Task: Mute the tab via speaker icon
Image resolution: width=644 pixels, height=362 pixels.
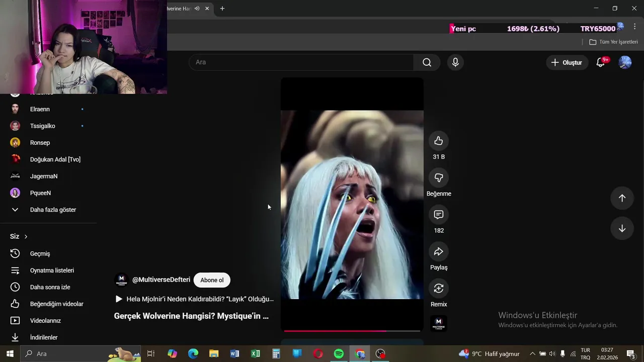Action: pos(197,9)
